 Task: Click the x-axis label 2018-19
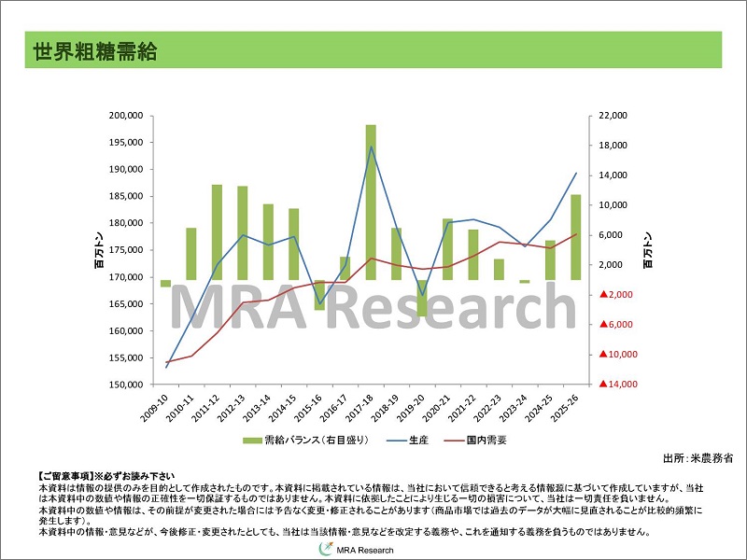386,408
